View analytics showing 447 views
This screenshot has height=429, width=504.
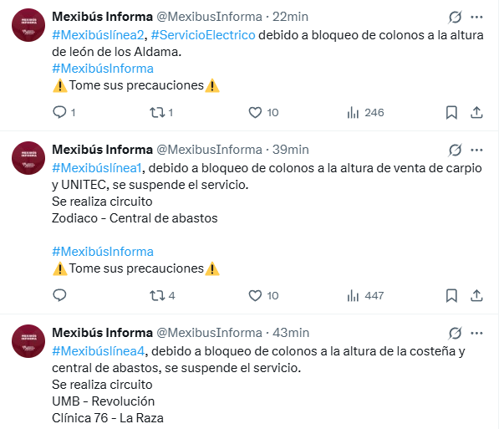[353, 295]
